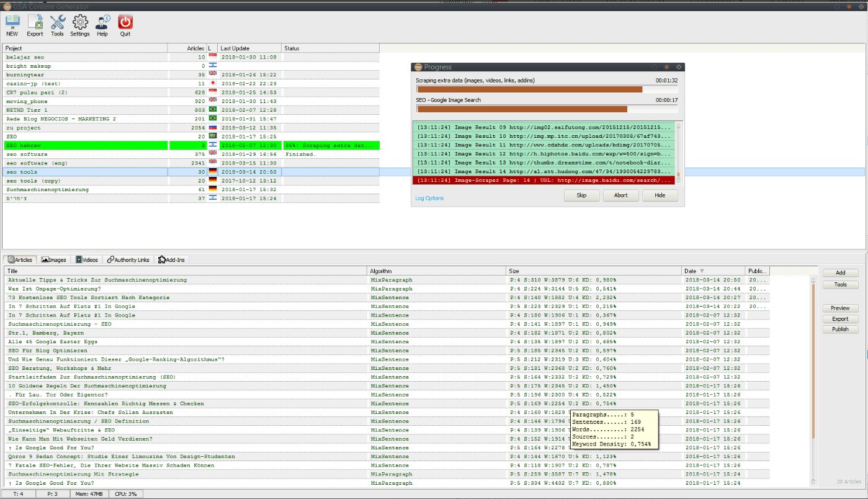Select article '10 Goldene Regeln Der Suchmaschinenoptimierung'
This screenshot has width=868, height=499.
pos(387,385)
